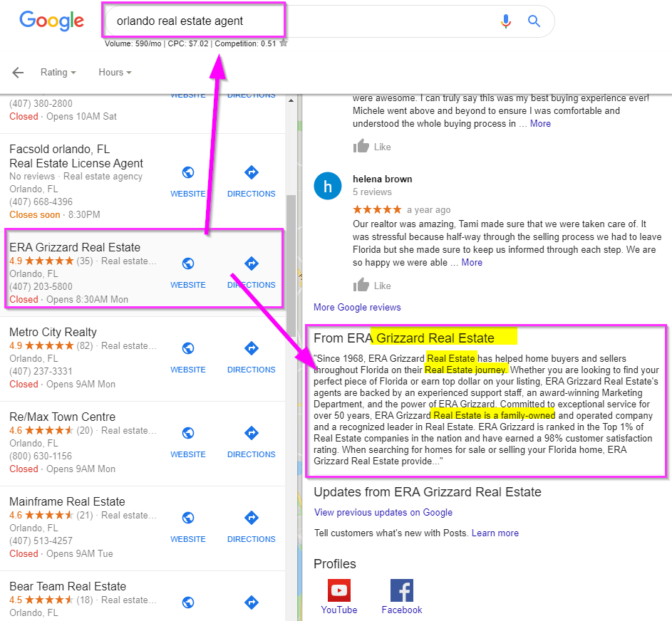Screen dimensions: 672x621
Task: Go back with the left arrow icon
Action: (x=18, y=73)
